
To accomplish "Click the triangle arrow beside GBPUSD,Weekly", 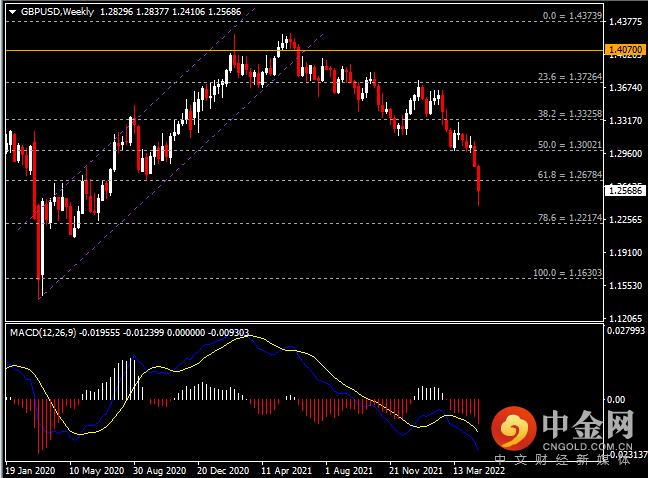I will coord(12,12).
